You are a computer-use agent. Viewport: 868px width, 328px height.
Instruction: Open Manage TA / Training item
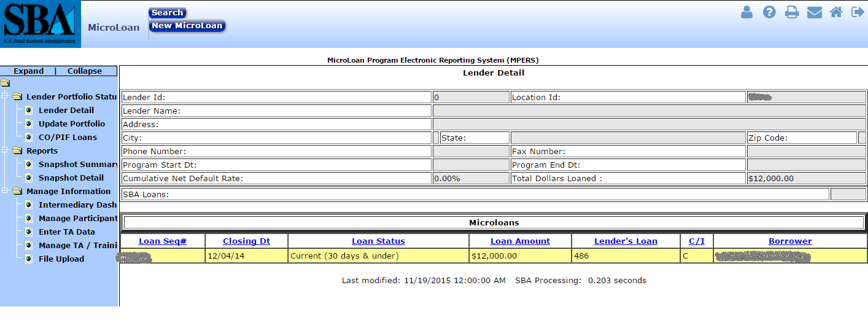(x=78, y=245)
